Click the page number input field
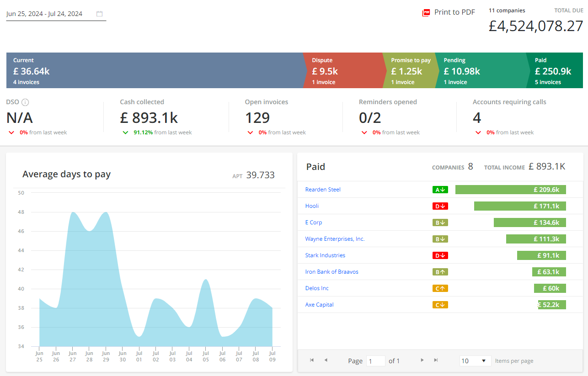 375,361
